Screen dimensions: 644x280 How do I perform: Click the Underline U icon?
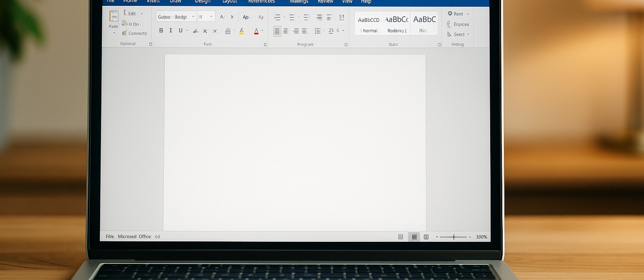[x=181, y=31]
